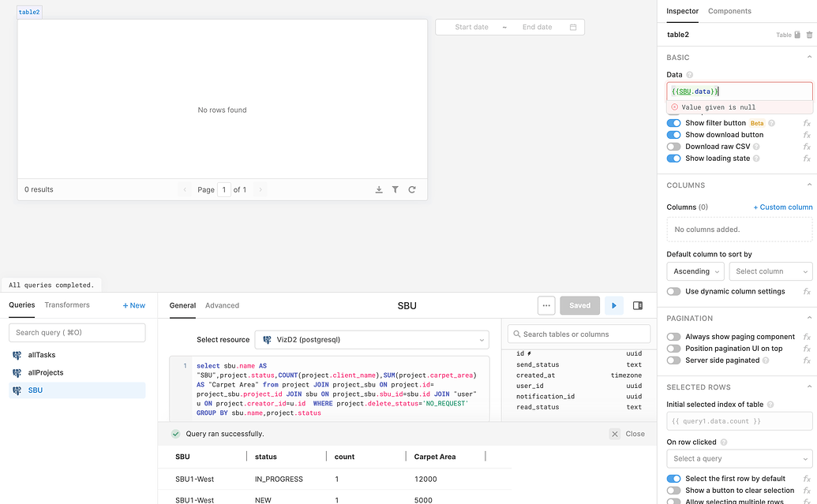Disable Show download button switch
The image size is (817, 504).
(x=673, y=135)
